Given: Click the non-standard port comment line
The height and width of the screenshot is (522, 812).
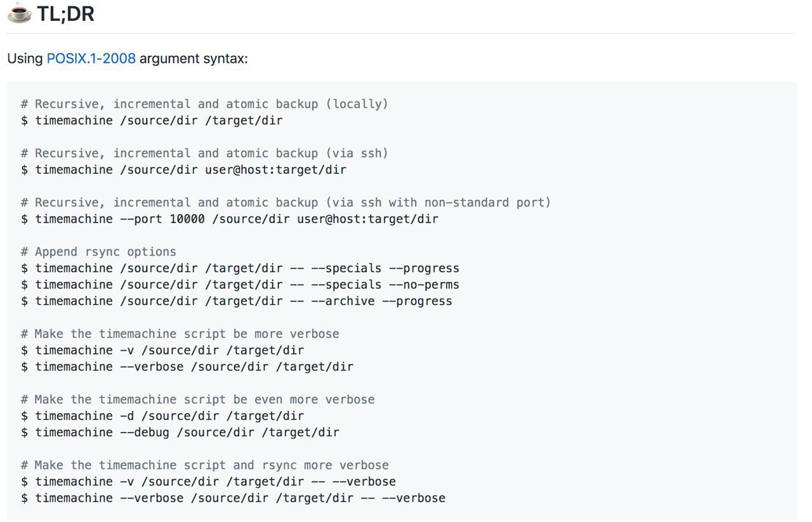Looking at the screenshot, I should [286, 203].
